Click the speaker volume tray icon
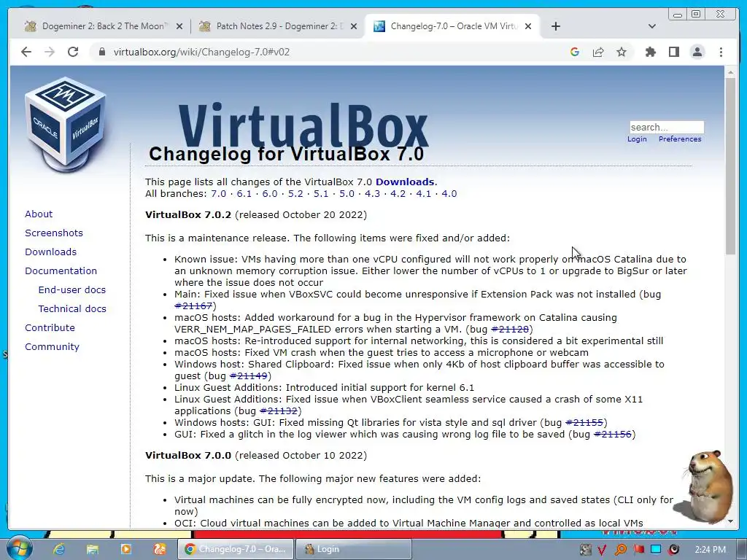 (674, 550)
